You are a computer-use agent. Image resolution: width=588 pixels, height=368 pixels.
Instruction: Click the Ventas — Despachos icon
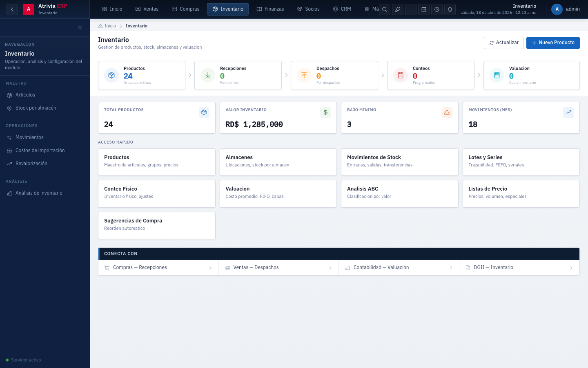(227, 268)
